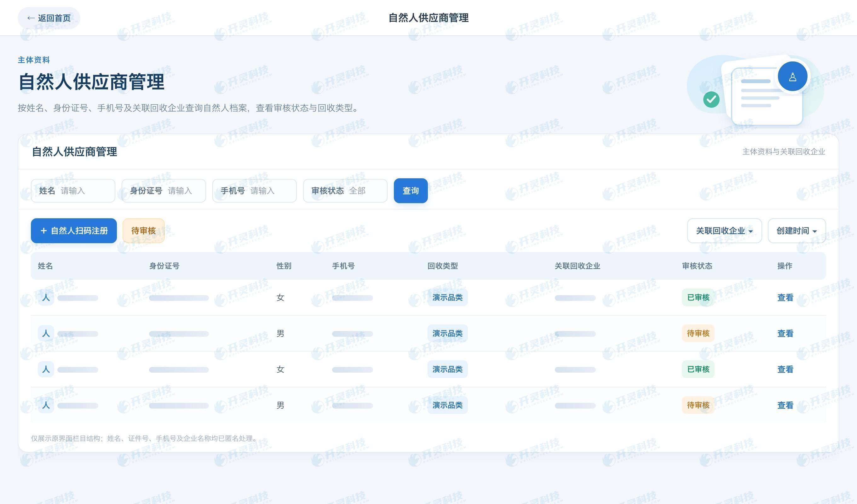The height and width of the screenshot is (504, 857).
Task: Click the 性别 column header
Action: pos(284,266)
